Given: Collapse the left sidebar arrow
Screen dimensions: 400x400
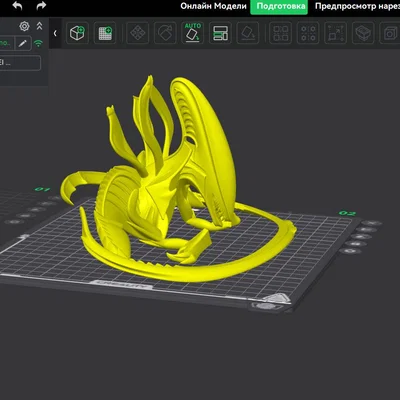Looking at the screenshot, I should point(55,33).
